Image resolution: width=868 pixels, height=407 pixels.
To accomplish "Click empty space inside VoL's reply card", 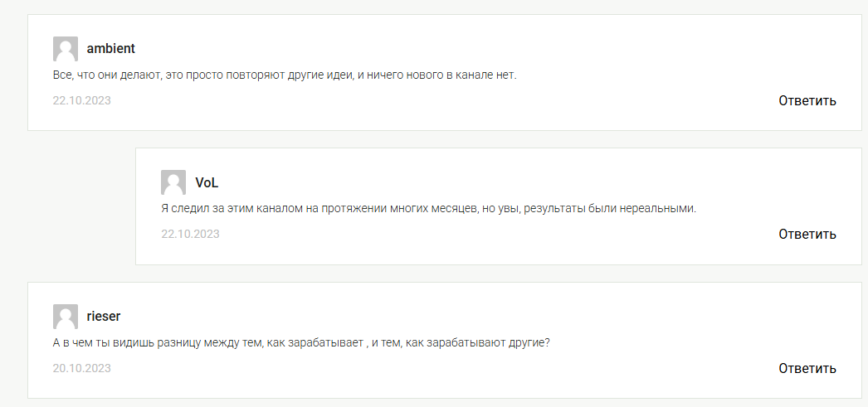I will coord(498,177).
